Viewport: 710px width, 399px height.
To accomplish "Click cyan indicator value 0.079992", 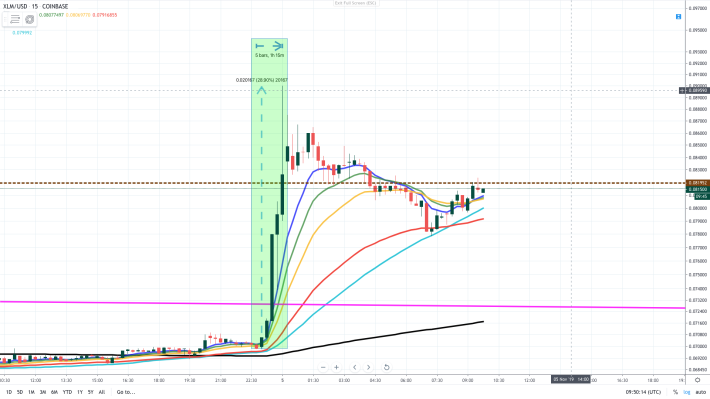I will tap(22, 33).
